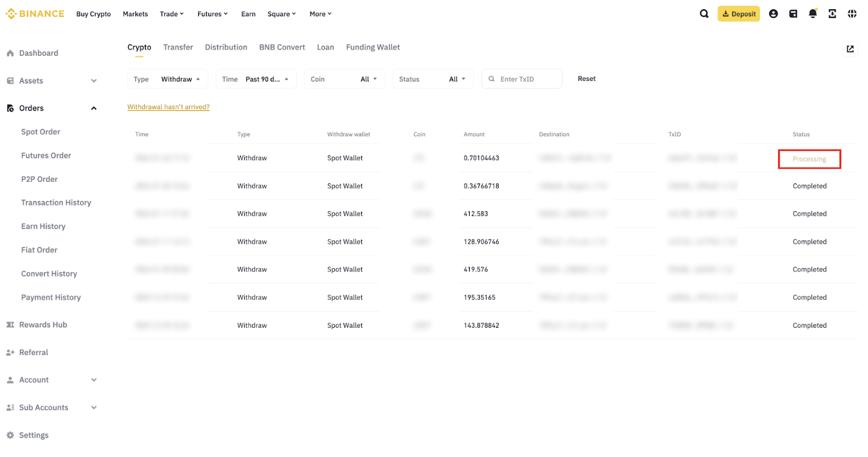Switch to the Distribution tab
This screenshot has height=457, width=868.
pyautogui.click(x=226, y=48)
